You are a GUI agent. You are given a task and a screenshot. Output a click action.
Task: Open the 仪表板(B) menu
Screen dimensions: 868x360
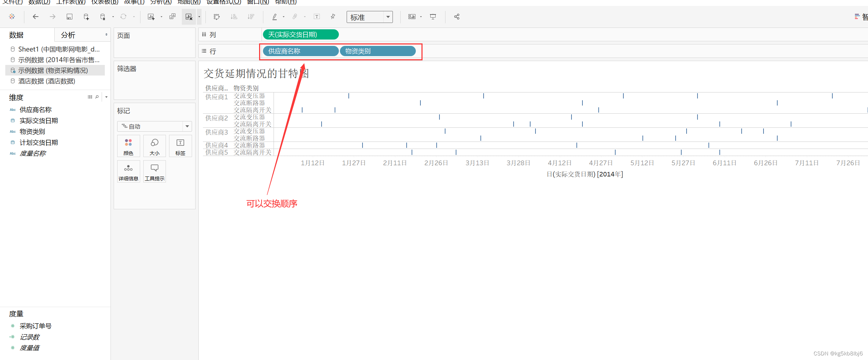point(105,2)
